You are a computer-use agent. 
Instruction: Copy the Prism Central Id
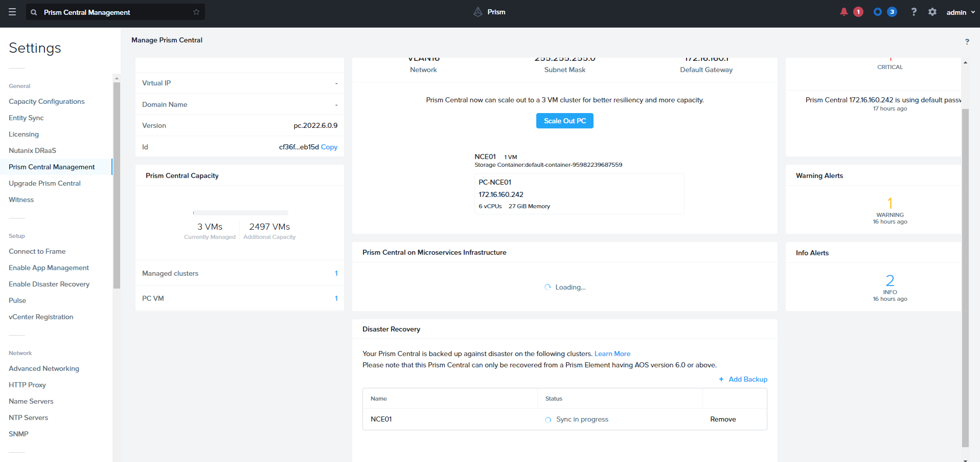click(329, 147)
